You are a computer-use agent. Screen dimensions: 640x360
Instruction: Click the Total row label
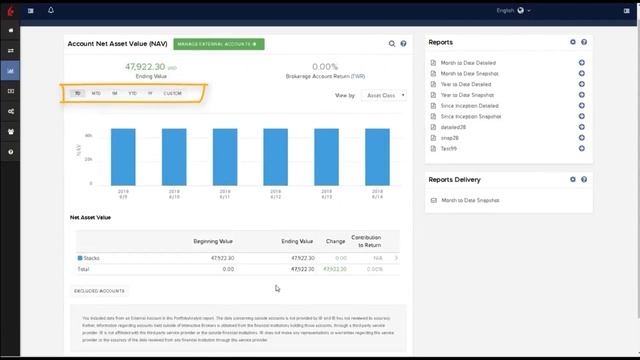(83, 269)
